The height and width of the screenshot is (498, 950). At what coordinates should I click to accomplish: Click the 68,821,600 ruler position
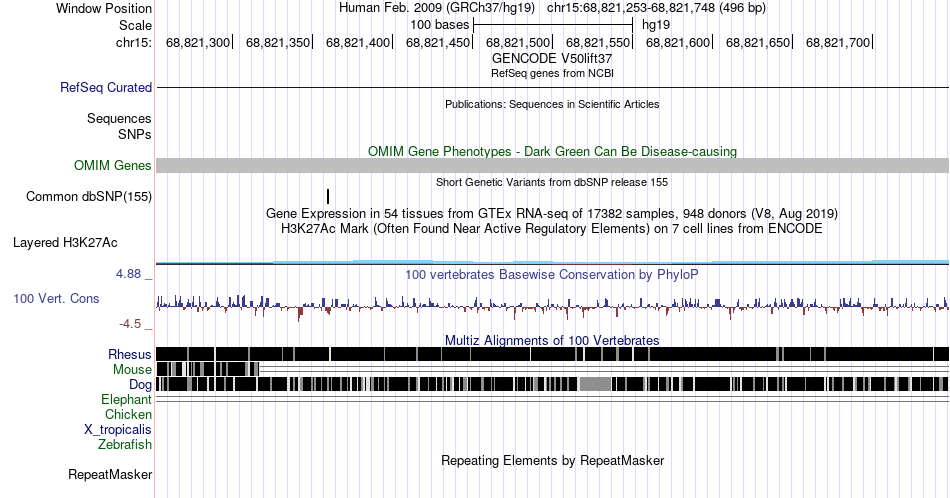[678, 42]
